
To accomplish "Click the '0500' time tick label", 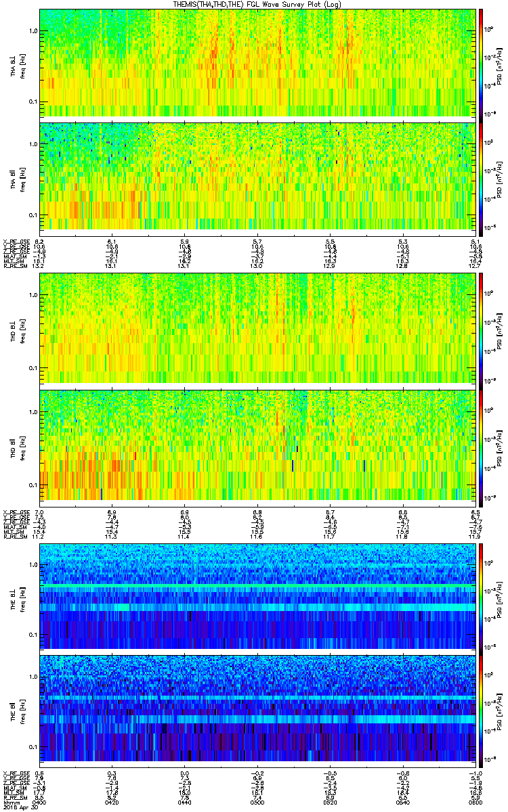I will pos(257,801).
